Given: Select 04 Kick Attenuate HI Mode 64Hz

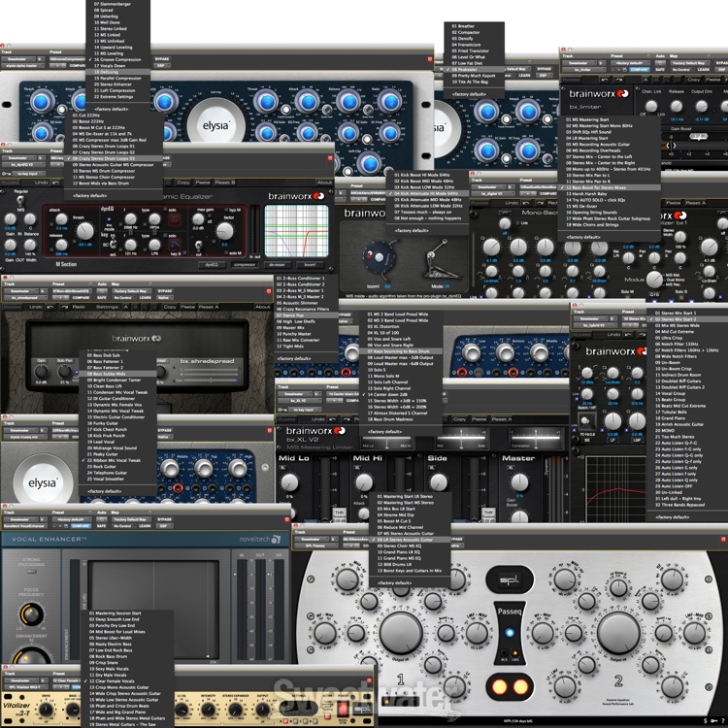Looking at the screenshot, I should [427, 193].
